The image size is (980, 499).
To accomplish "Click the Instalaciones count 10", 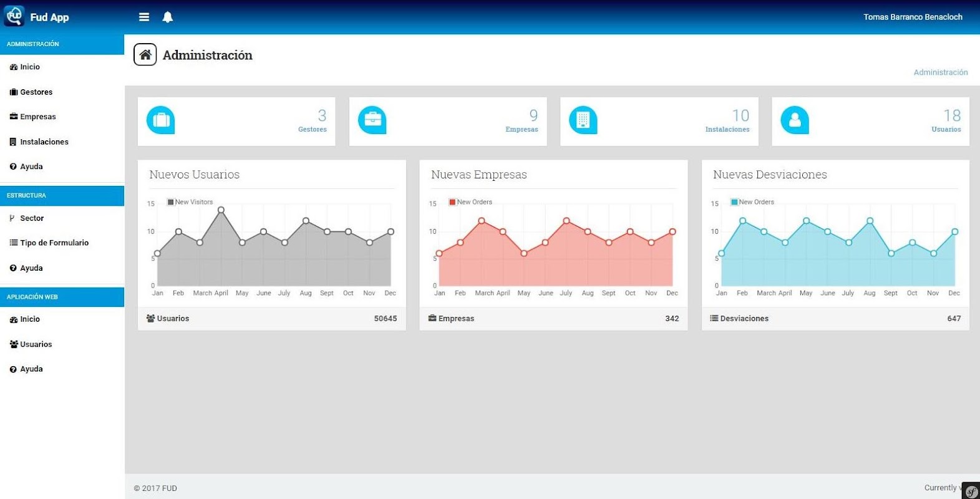I will [x=740, y=115].
